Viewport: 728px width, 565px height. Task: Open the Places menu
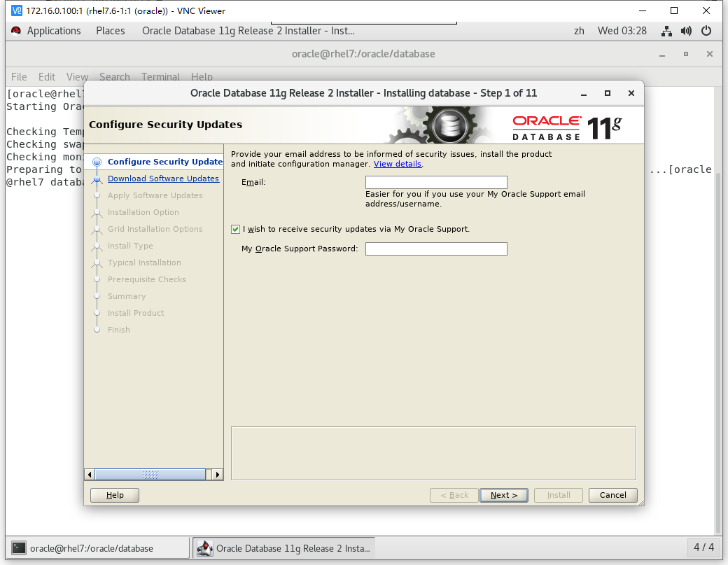111,31
